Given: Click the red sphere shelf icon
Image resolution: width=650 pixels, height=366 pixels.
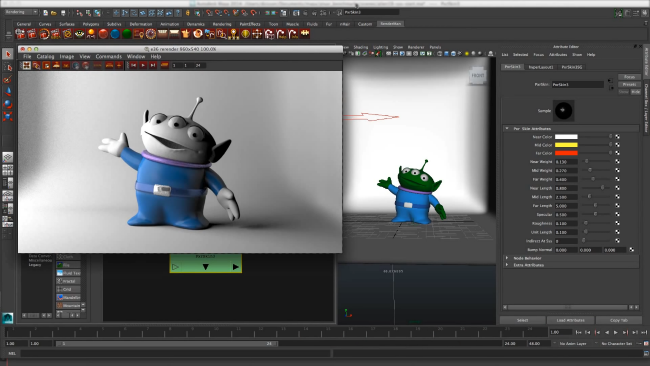Looking at the screenshot, I should [103, 34].
